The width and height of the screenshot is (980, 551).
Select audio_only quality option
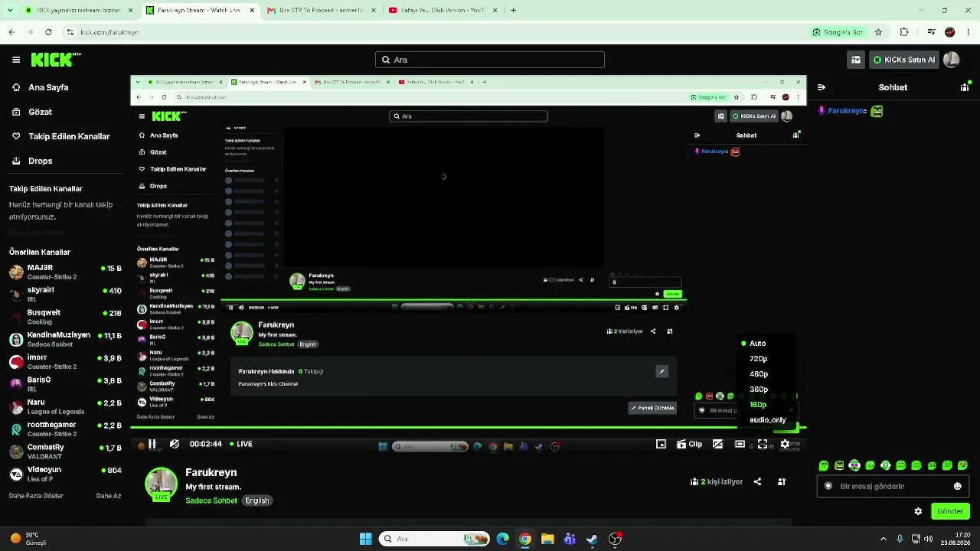[x=768, y=420]
